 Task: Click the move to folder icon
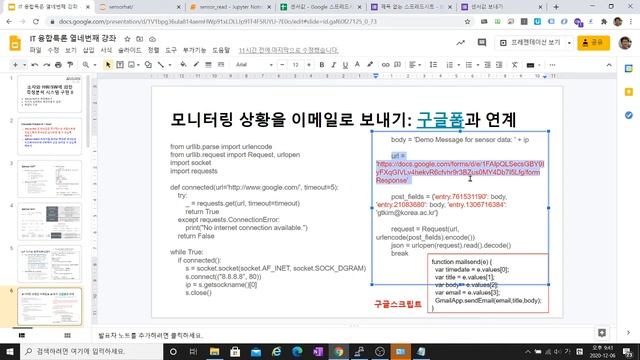(140, 39)
